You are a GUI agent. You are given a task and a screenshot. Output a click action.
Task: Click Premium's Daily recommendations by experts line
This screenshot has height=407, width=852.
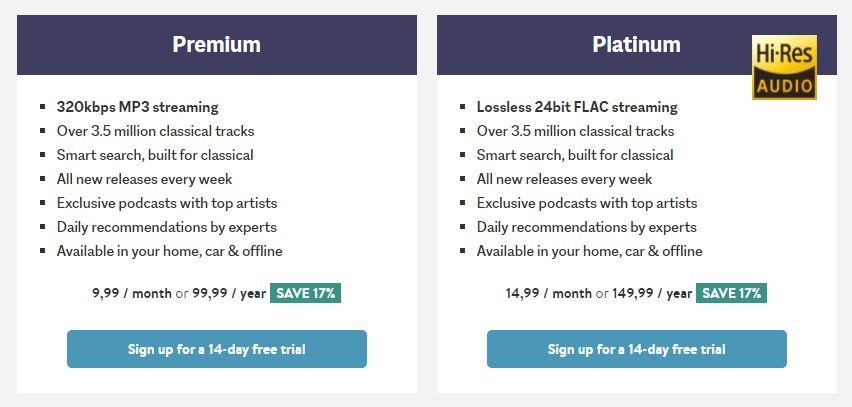click(x=166, y=227)
